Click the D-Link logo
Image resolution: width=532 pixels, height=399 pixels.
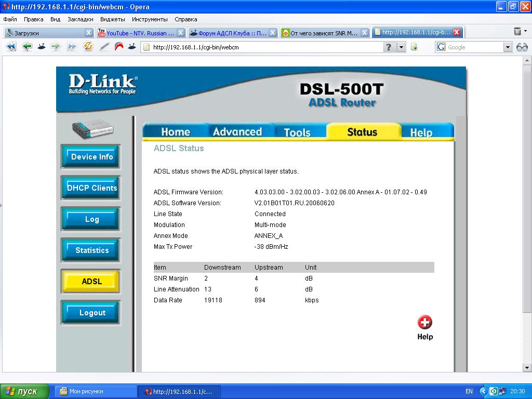102,85
